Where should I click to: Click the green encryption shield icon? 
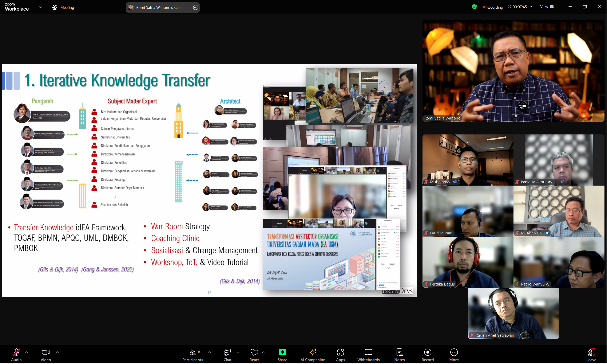click(x=474, y=7)
